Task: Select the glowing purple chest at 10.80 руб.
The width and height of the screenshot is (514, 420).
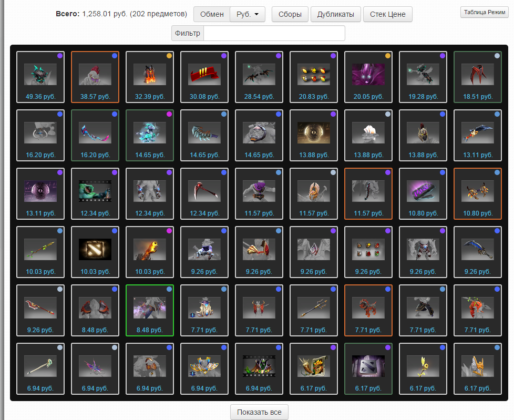Action: point(423,194)
